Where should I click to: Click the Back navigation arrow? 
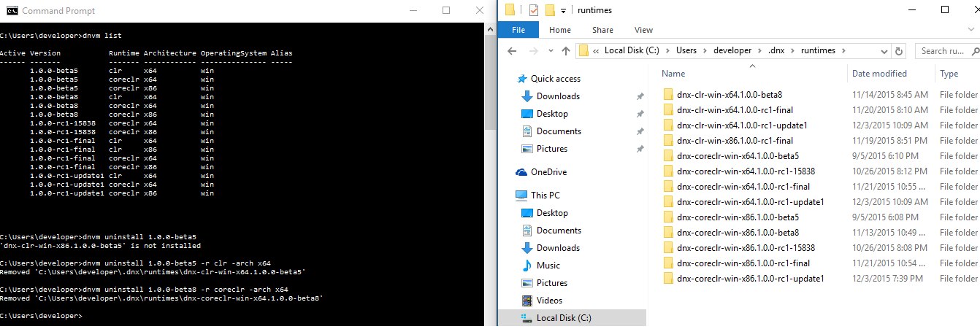click(513, 51)
